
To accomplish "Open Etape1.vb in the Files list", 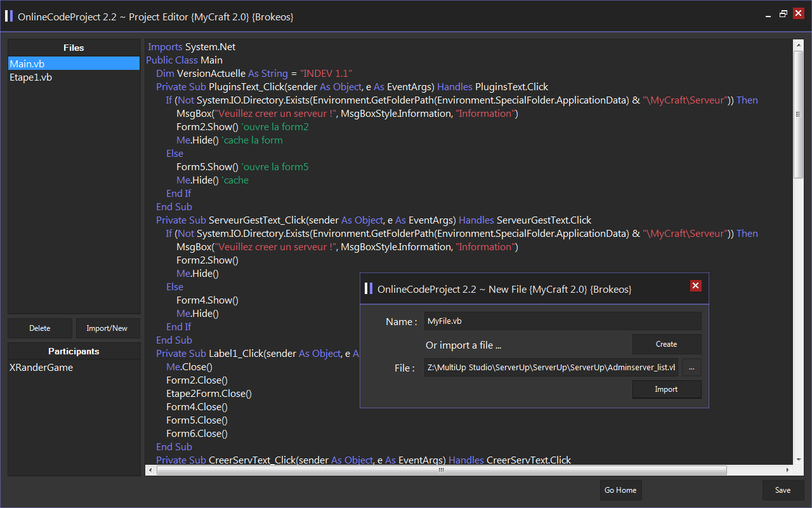I will [x=74, y=77].
